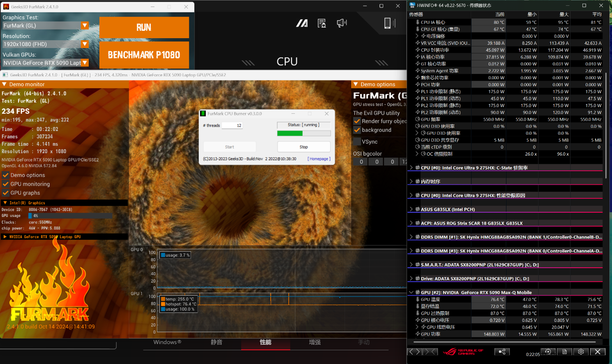The image size is (612, 364).
Task: Open HWiNFO sensor settings gear icon
Action: click(581, 352)
